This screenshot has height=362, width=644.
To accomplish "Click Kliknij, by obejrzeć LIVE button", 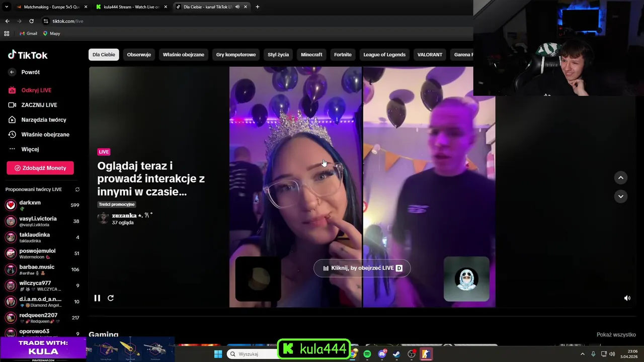I will pos(362,268).
